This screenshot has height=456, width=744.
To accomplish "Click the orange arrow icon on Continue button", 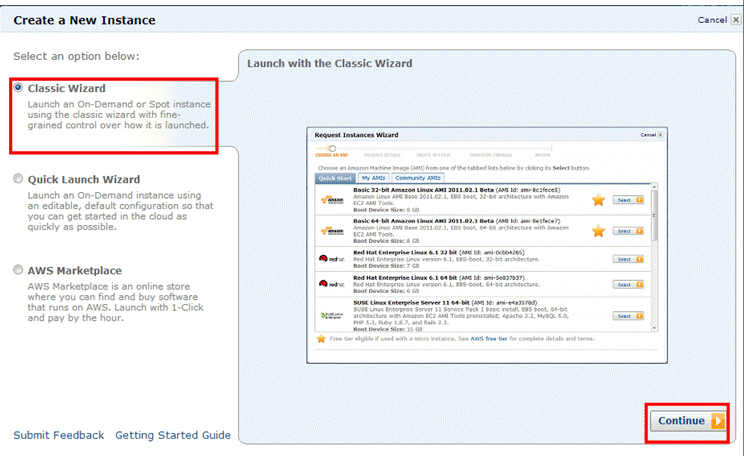I will pyautogui.click(x=718, y=421).
